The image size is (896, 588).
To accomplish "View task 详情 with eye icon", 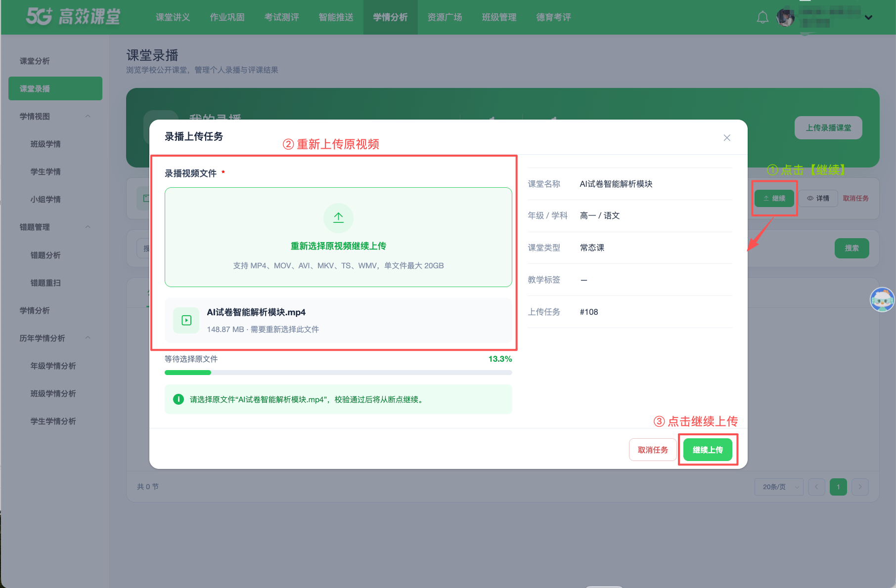I will pyautogui.click(x=818, y=198).
